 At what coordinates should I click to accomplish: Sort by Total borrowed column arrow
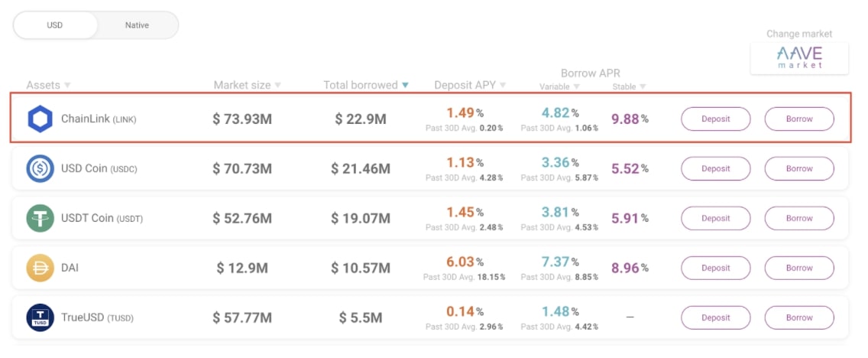point(405,86)
